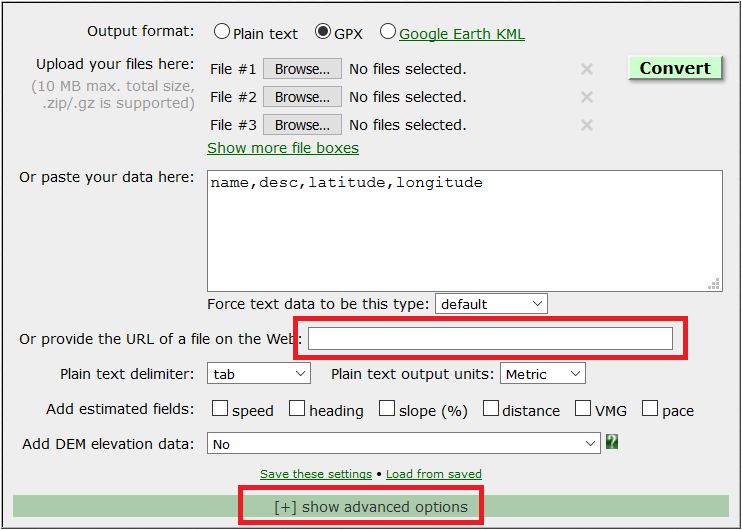Select Plain text output format
This screenshot has width=742, height=530.
[221, 32]
